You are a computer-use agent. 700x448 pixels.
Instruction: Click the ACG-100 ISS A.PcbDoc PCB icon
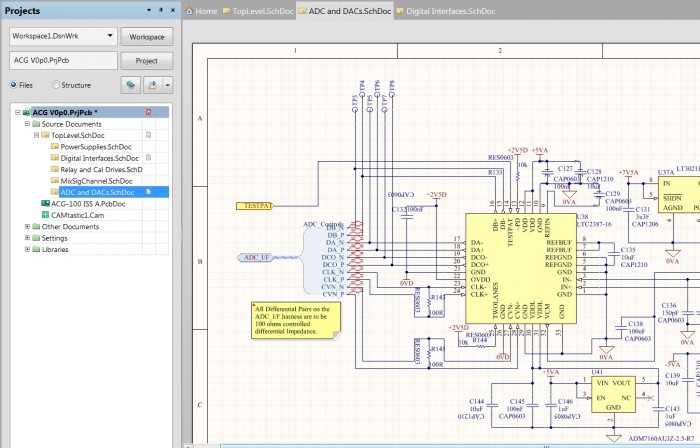tap(44, 202)
